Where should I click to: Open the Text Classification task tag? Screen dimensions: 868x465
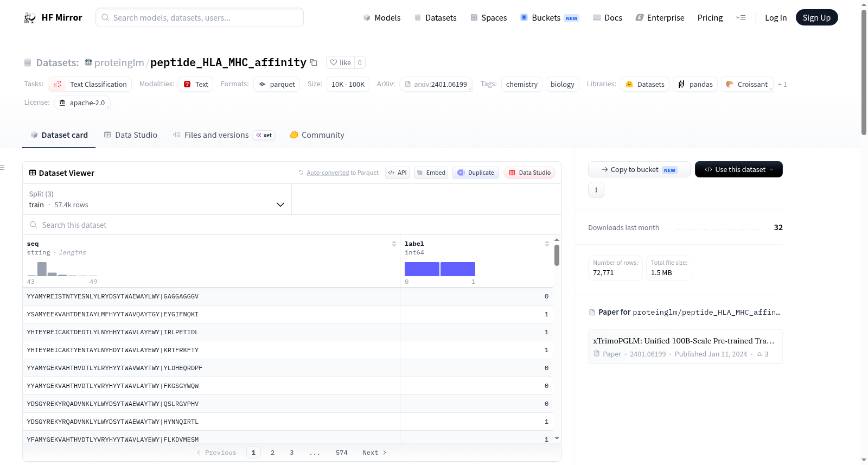tap(90, 85)
